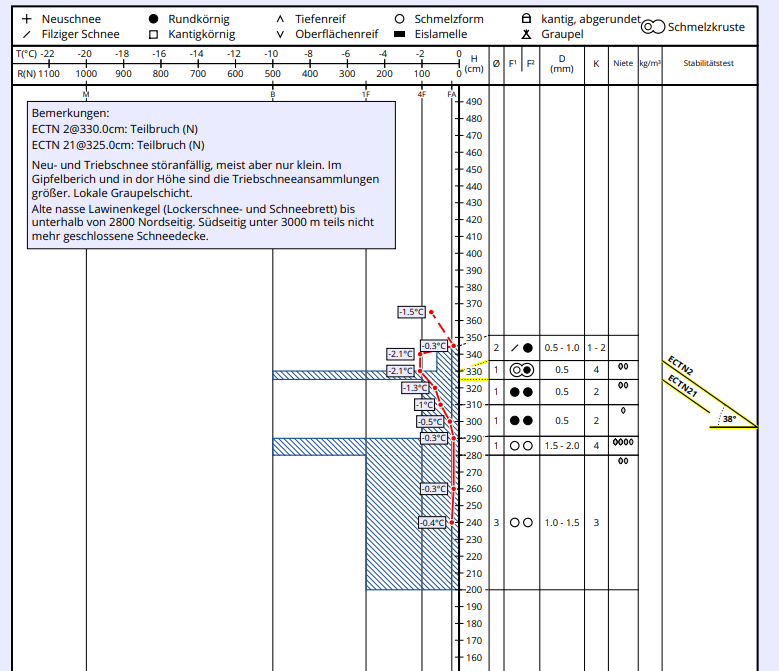Click the Neuschnee plus symbol in legend
779x671 pixels.
click(27, 19)
